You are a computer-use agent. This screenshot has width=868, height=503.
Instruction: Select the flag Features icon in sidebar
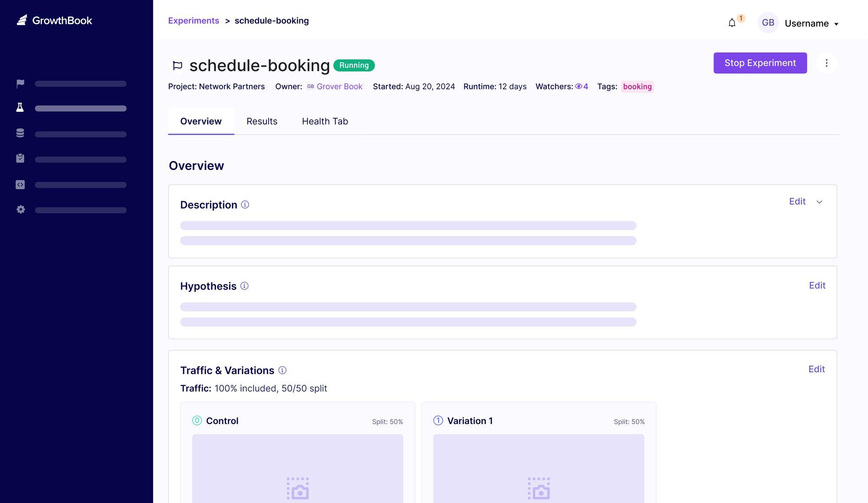point(20,83)
